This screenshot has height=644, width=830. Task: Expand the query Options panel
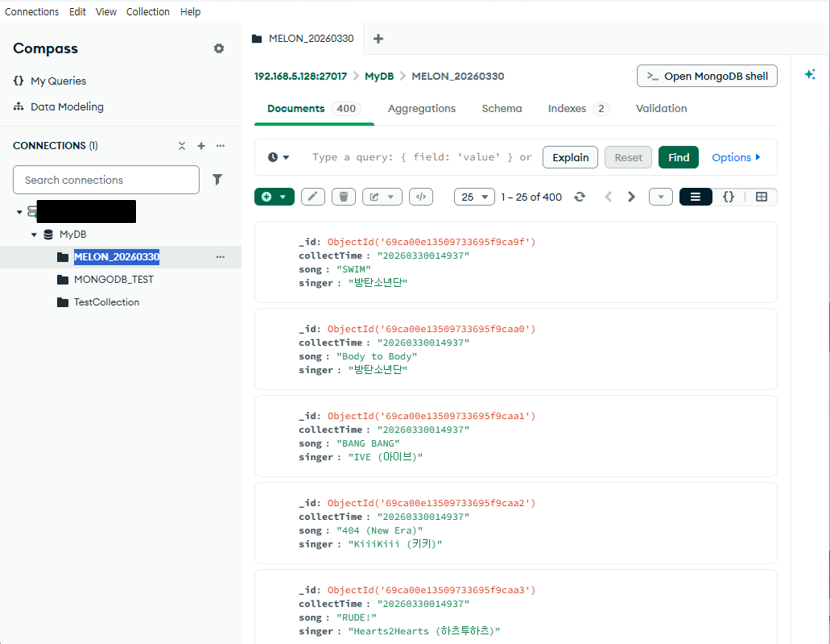point(736,157)
